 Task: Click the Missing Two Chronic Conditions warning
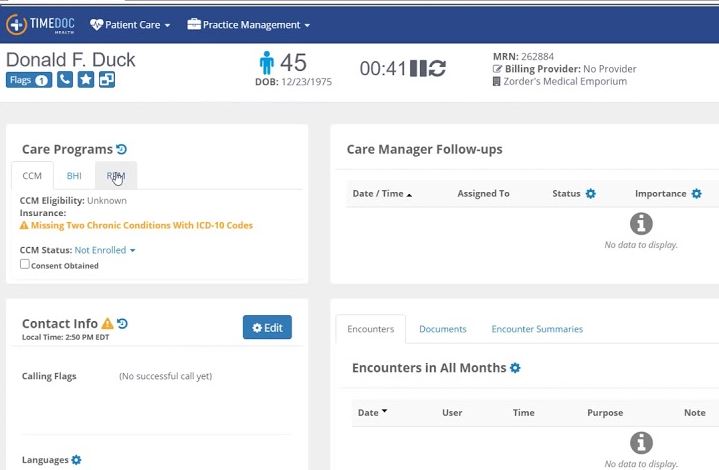tap(137, 225)
